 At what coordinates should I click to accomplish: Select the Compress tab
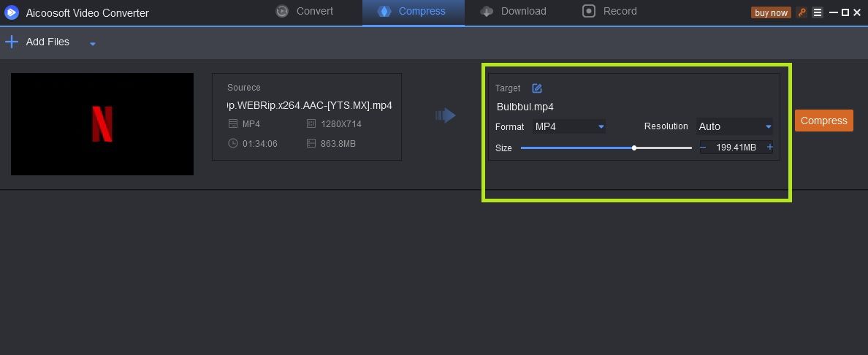(413, 12)
